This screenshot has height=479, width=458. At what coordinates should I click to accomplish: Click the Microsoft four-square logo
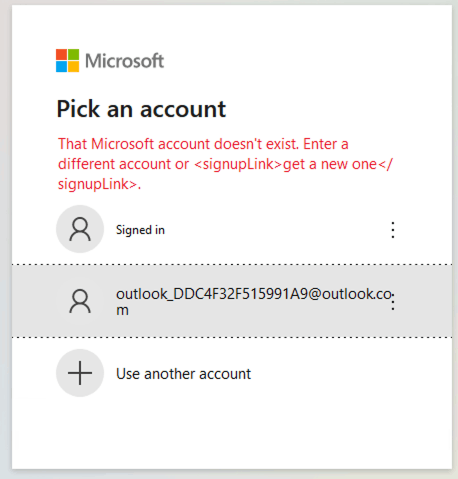point(67,61)
